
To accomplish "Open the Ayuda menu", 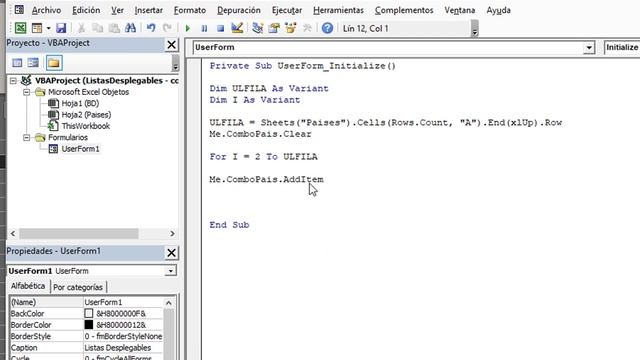I will (498, 10).
